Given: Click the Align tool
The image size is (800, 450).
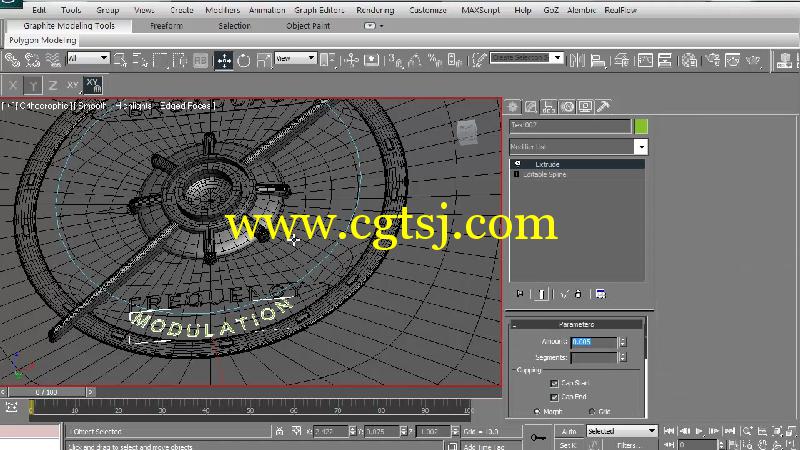Looking at the screenshot, I should [x=597, y=60].
